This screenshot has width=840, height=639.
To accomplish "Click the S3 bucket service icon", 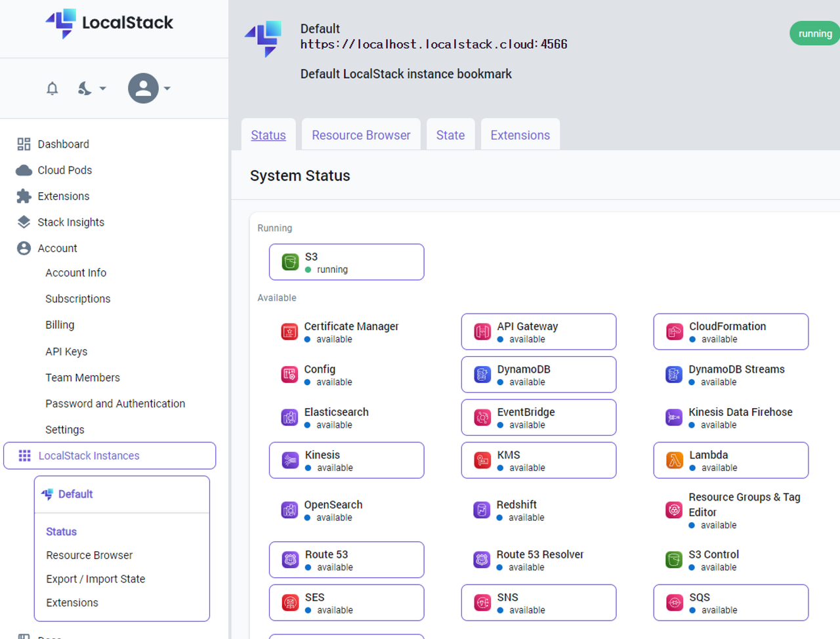I will pyautogui.click(x=290, y=262).
